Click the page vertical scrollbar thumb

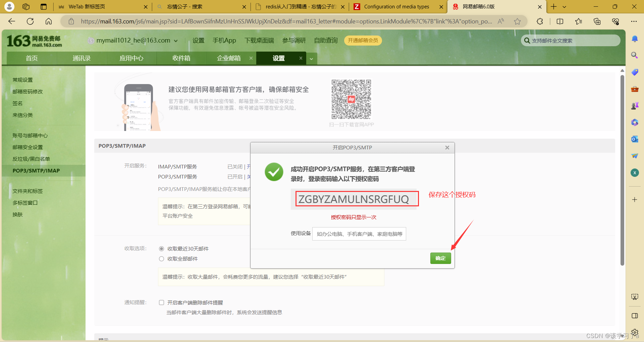tap(622, 170)
